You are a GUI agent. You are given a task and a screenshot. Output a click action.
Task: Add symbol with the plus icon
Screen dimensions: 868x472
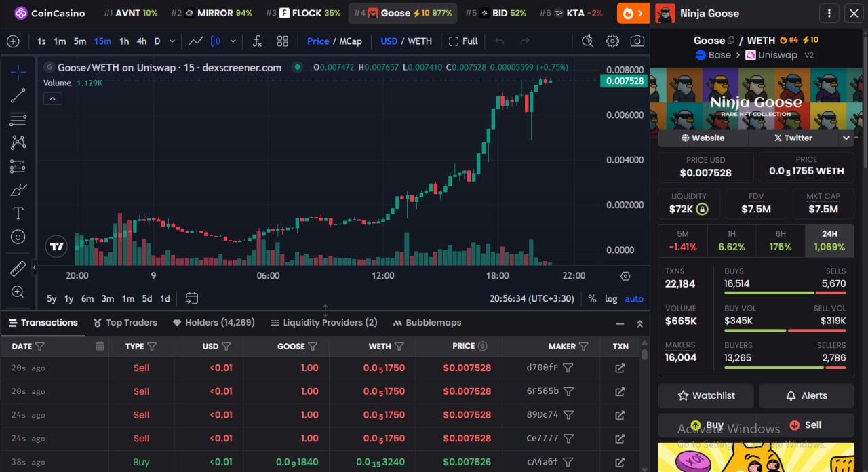[13, 41]
